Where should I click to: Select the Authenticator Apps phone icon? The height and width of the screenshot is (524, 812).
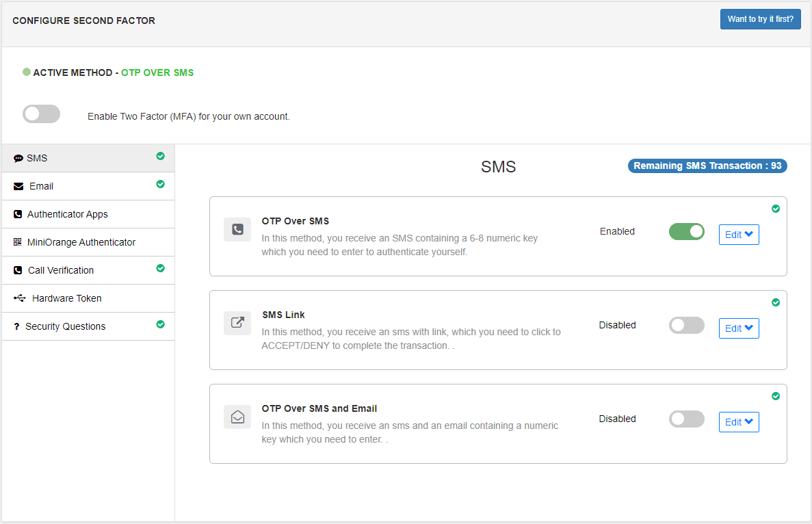click(x=18, y=213)
